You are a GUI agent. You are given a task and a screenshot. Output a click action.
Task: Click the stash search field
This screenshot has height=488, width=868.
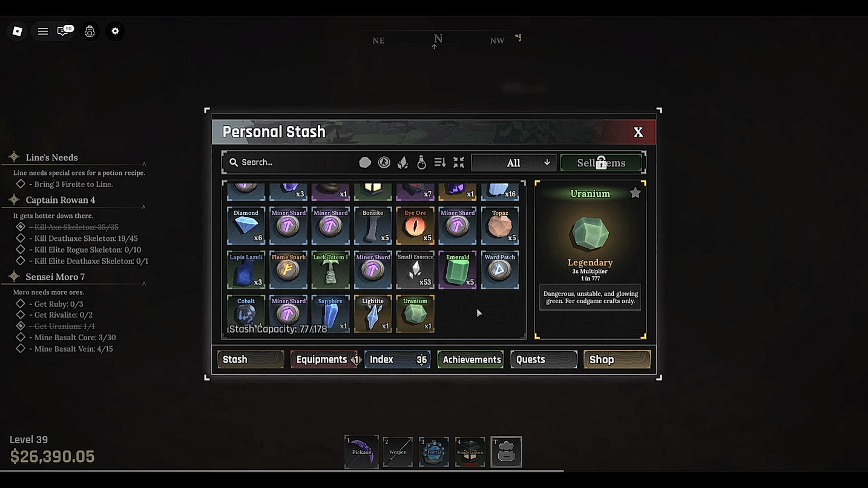click(x=289, y=162)
